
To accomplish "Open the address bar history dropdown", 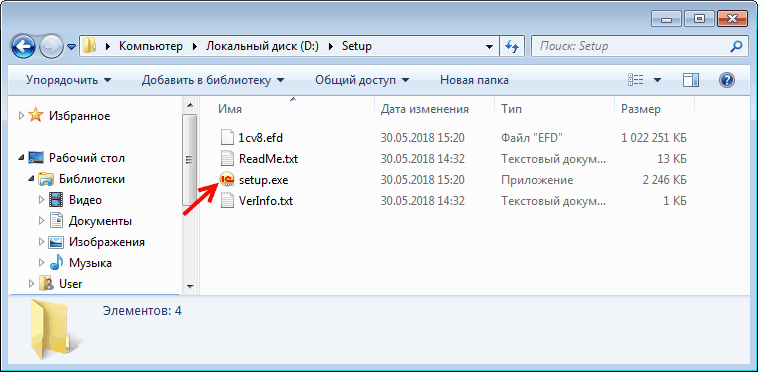I will point(490,47).
